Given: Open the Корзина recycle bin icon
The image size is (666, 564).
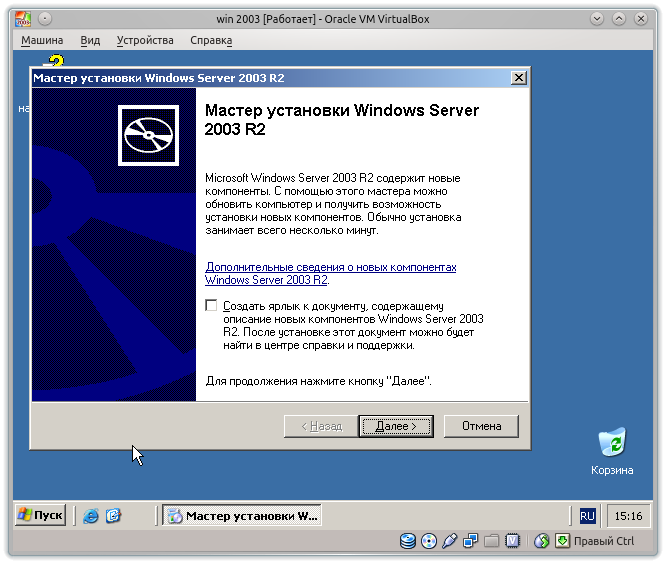Looking at the screenshot, I should pyautogui.click(x=612, y=451).
